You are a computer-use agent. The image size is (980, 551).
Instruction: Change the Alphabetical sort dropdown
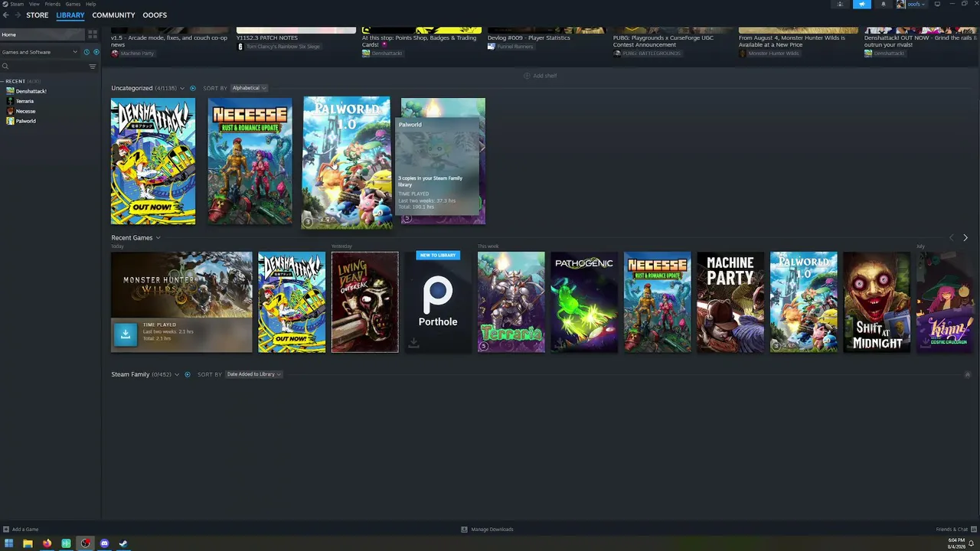click(249, 88)
